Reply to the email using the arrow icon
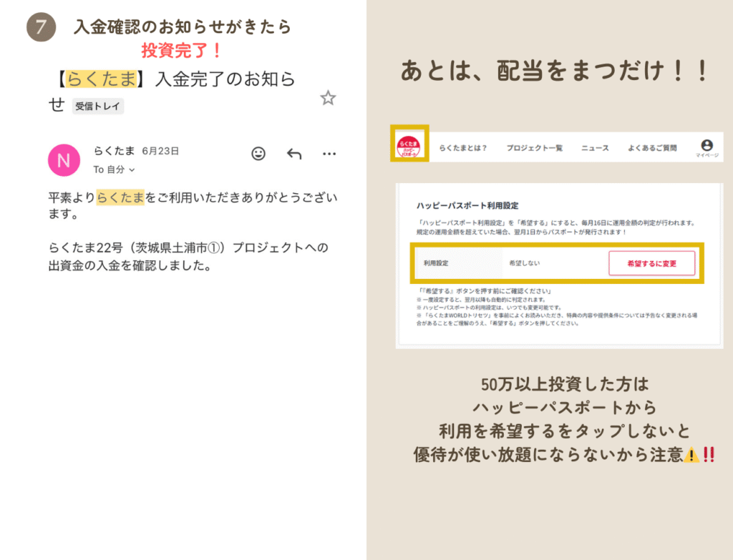The width and height of the screenshot is (733, 560). 294,154
